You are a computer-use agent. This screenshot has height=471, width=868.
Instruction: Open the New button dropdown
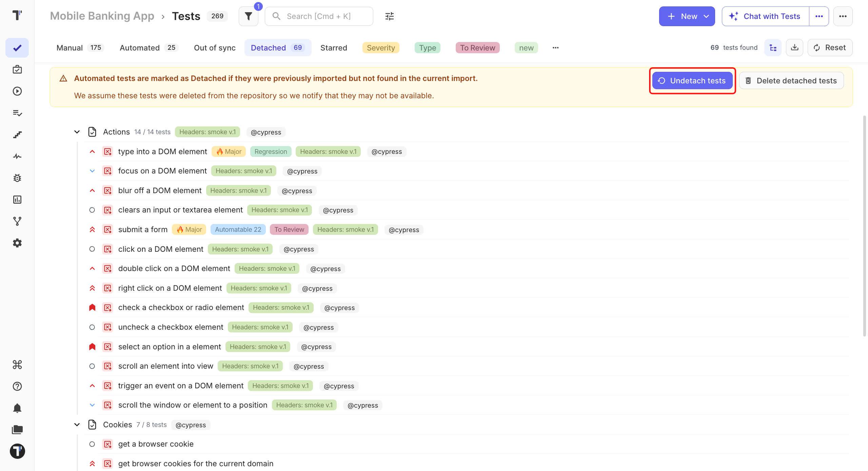(687, 16)
